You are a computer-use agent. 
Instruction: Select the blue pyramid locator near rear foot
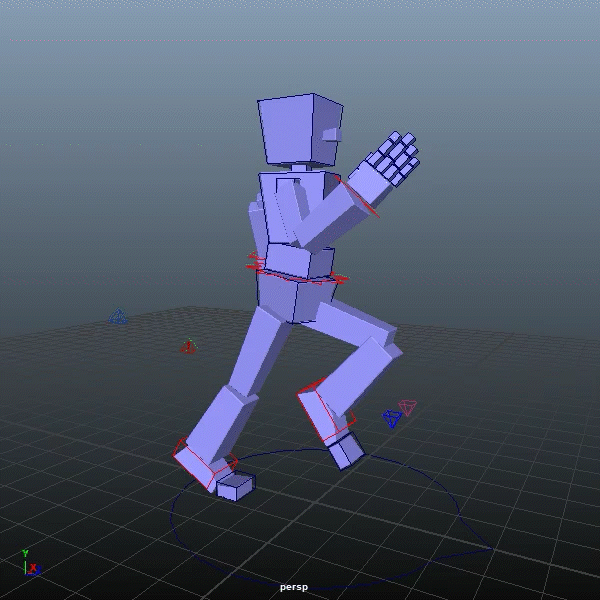click(x=391, y=418)
